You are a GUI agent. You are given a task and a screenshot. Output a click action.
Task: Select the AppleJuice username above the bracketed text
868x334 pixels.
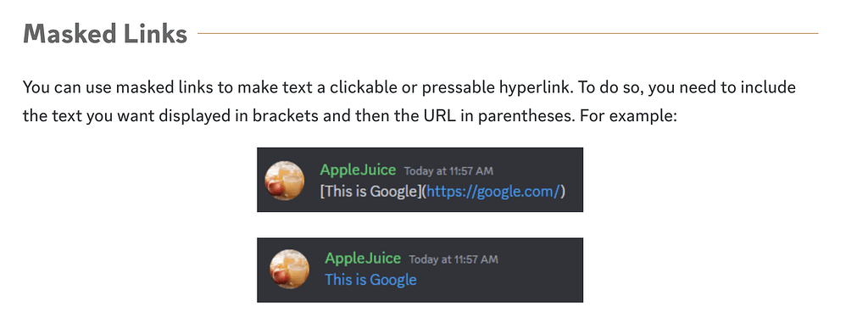pos(359,170)
